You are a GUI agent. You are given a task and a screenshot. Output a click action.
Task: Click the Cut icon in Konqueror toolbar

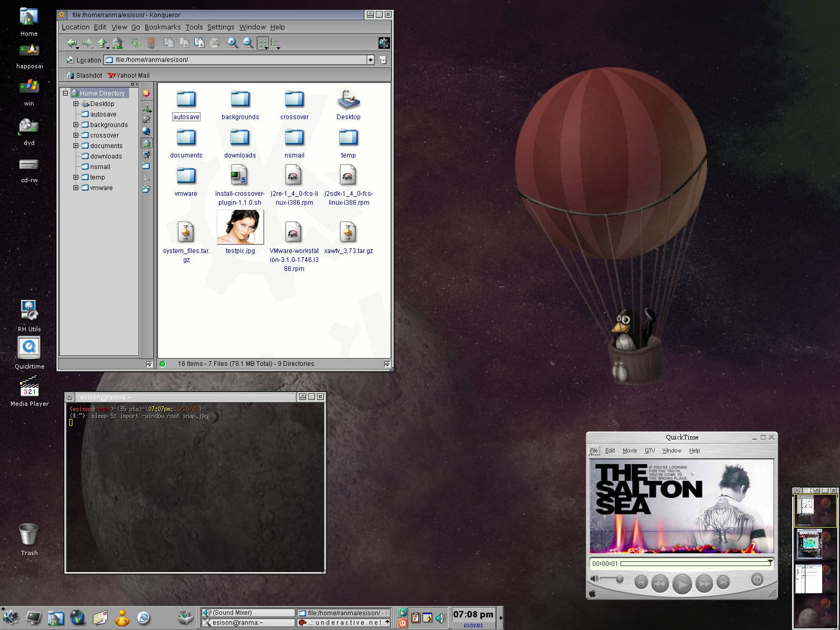tap(169, 43)
